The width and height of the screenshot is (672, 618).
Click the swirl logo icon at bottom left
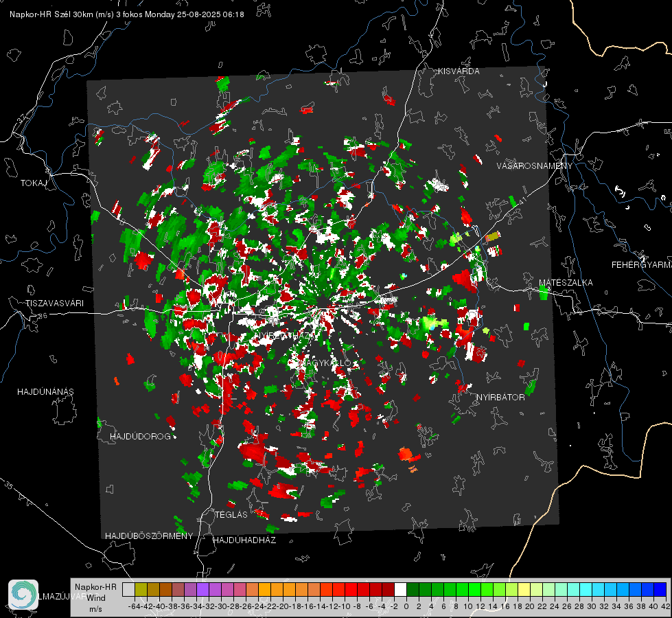[23, 595]
